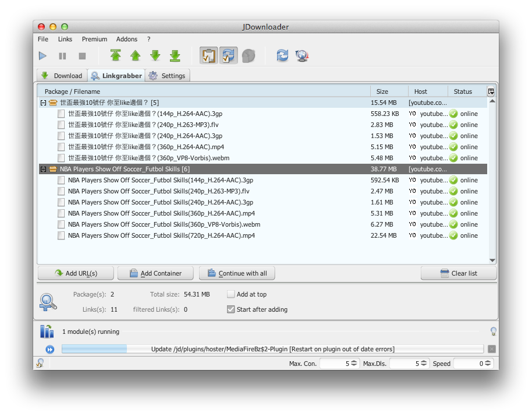This screenshot has height=416, width=532.
Task: Move selection to top with green arrow
Action: (116, 55)
